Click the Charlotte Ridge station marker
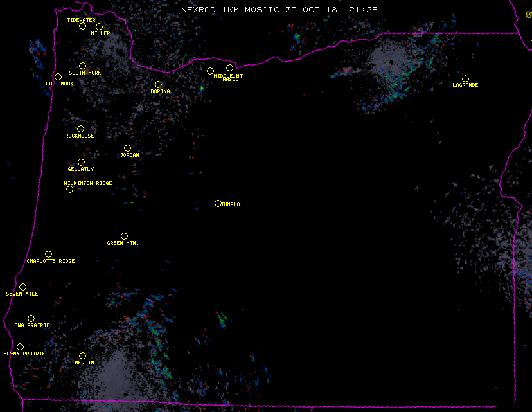Screen dimensions: 532x412 point(48,254)
